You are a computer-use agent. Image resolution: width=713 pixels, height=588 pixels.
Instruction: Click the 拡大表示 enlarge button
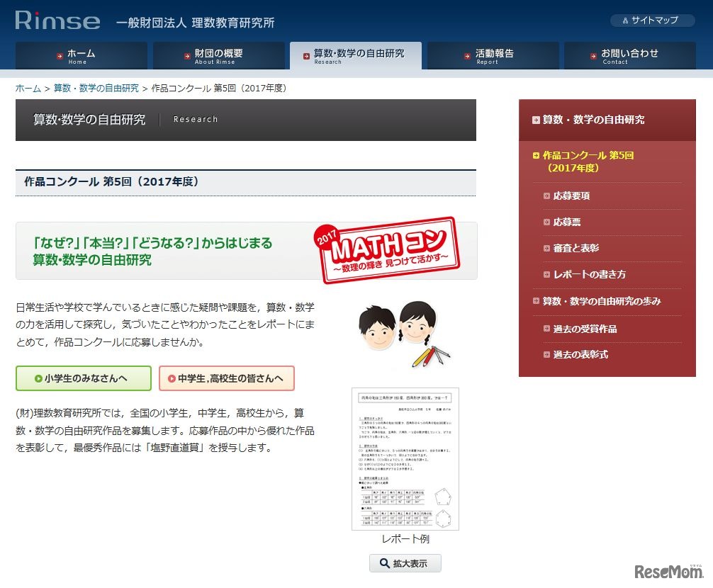pos(405,563)
